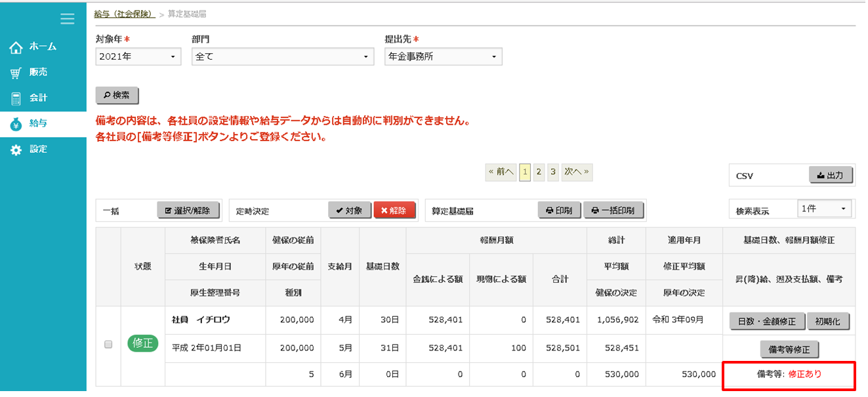The height and width of the screenshot is (397, 868).
Task: Click the home icon in sidebar
Action: [x=16, y=47]
